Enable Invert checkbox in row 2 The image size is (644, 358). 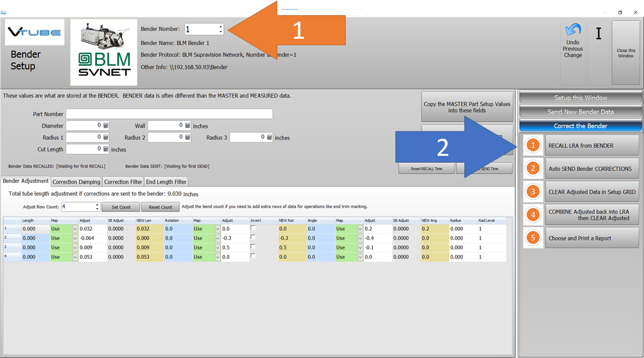click(253, 237)
